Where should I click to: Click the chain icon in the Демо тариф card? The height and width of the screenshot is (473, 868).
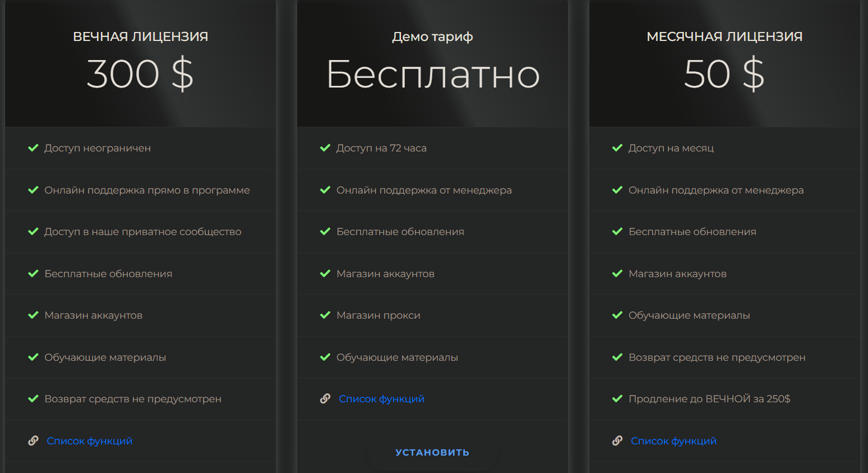pos(325,399)
